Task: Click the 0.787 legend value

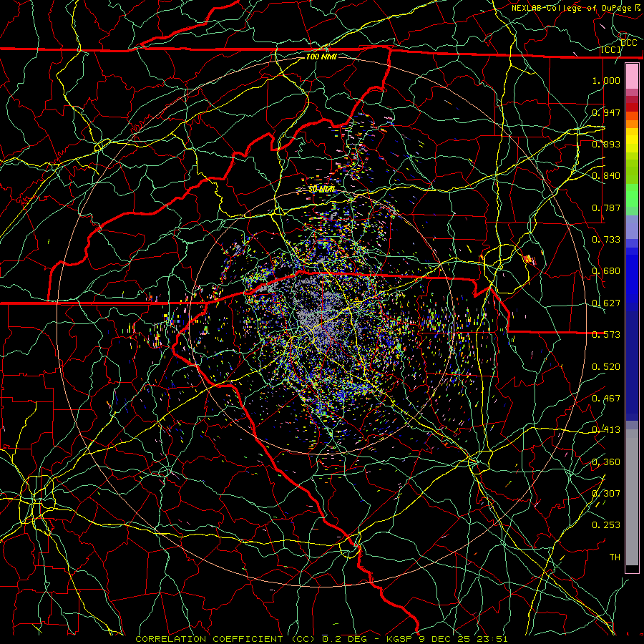Action: pyautogui.click(x=606, y=208)
